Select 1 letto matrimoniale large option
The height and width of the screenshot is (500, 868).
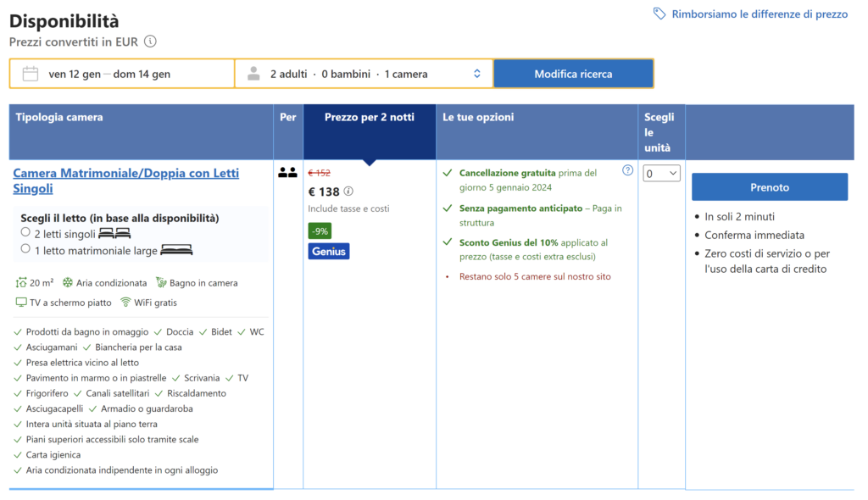pyautogui.click(x=25, y=250)
